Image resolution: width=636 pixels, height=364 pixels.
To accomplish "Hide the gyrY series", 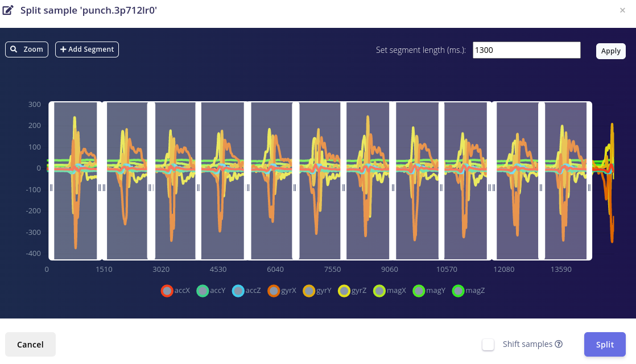I will [x=309, y=291].
